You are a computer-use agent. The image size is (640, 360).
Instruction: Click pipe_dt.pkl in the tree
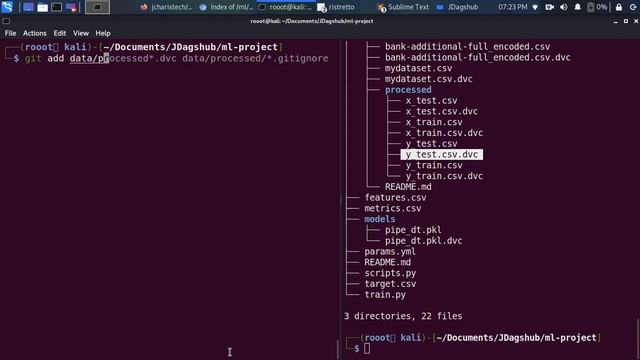413,230
